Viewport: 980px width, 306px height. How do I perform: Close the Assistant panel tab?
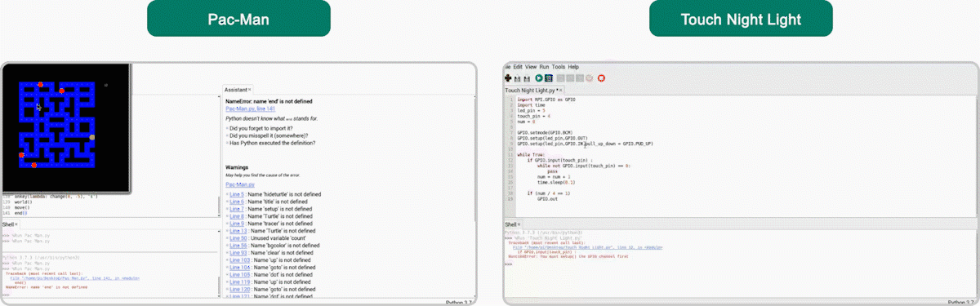pyautogui.click(x=251, y=89)
